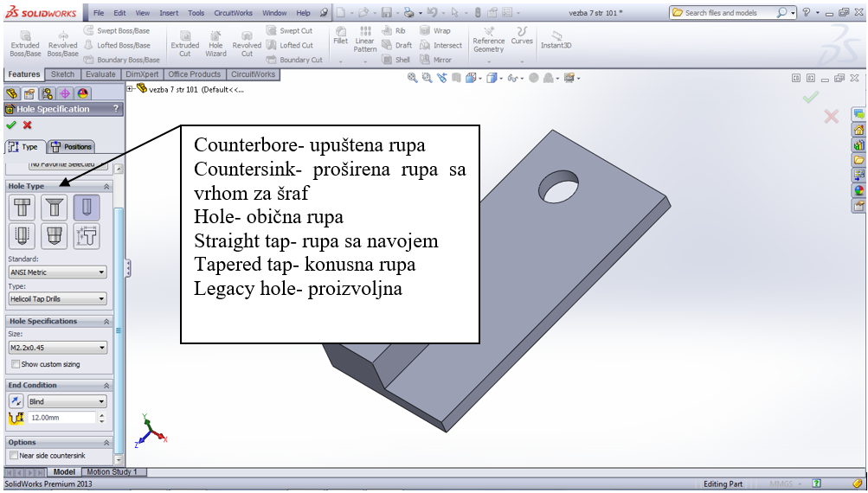Increase the depth value with spinner up arrow
The width and height of the screenshot is (868, 493).
tap(102, 414)
